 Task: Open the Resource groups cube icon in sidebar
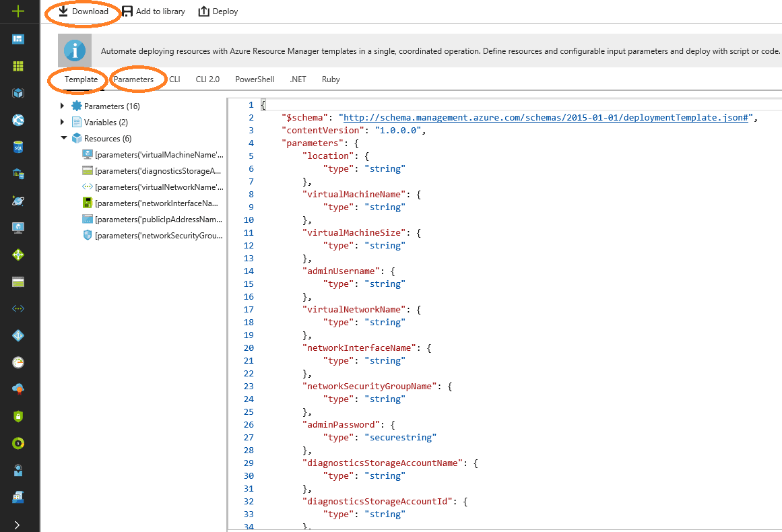pos(18,93)
